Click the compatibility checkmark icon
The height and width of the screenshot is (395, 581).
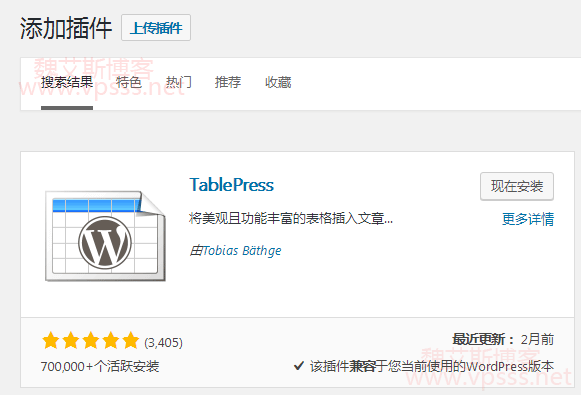[299, 366]
